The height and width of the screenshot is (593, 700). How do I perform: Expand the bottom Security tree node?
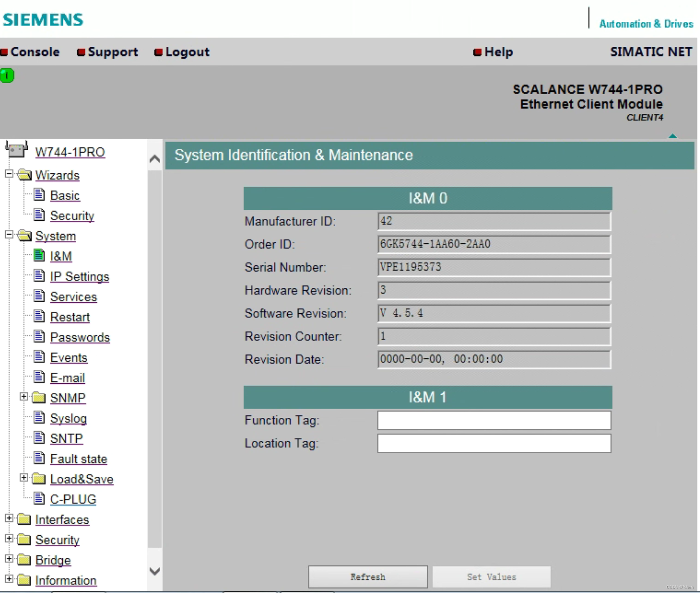click(x=9, y=538)
